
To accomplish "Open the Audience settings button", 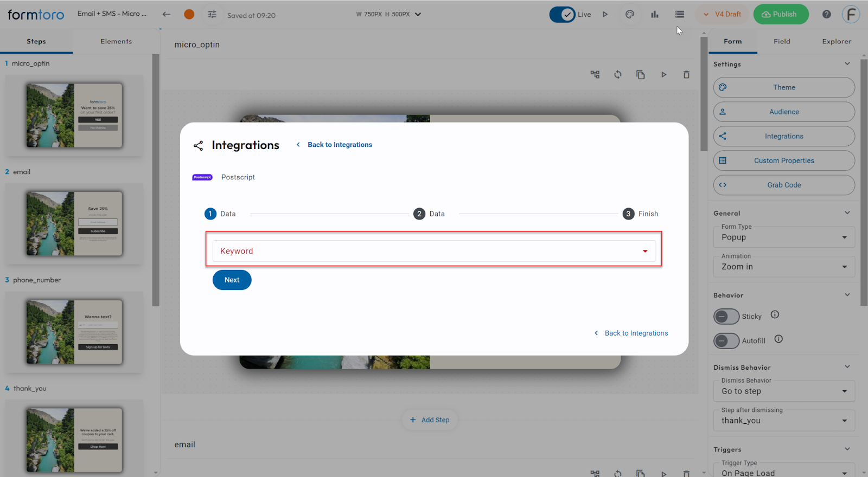I will pyautogui.click(x=784, y=112).
